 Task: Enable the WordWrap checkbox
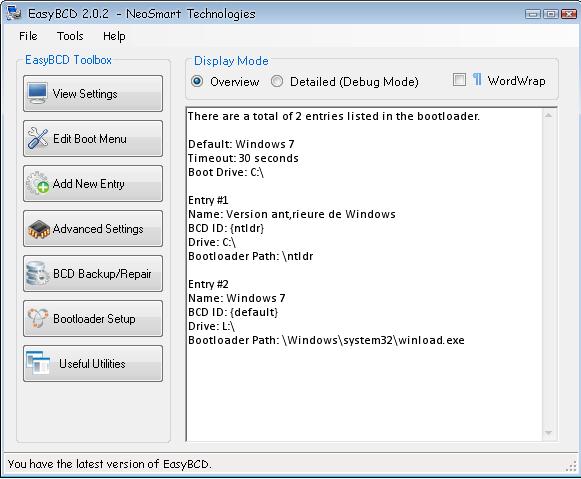(x=459, y=80)
